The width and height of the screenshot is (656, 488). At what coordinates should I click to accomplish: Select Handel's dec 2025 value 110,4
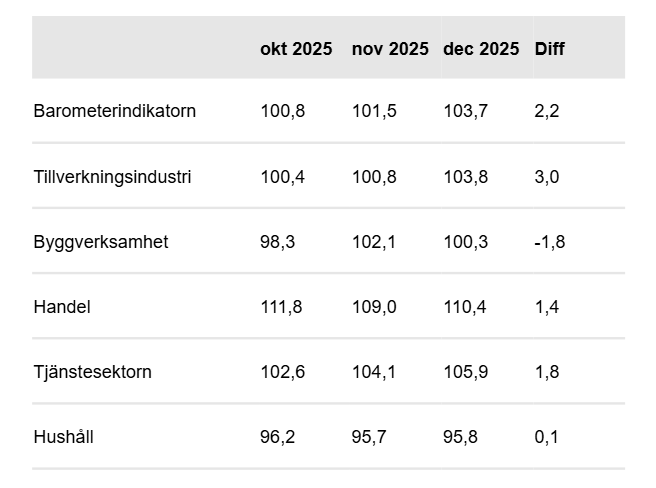tap(465, 307)
